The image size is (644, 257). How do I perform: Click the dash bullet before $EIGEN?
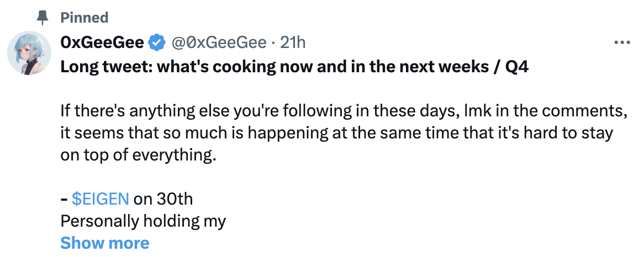(64, 199)
